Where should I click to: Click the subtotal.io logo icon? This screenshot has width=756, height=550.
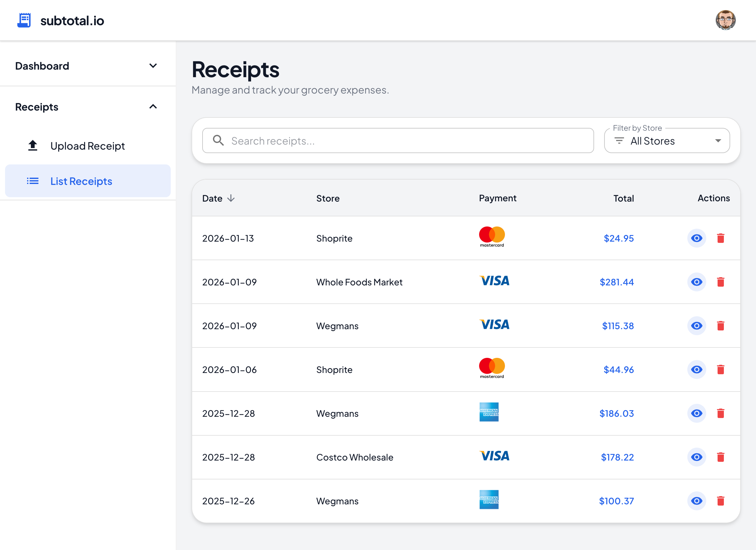24,20
